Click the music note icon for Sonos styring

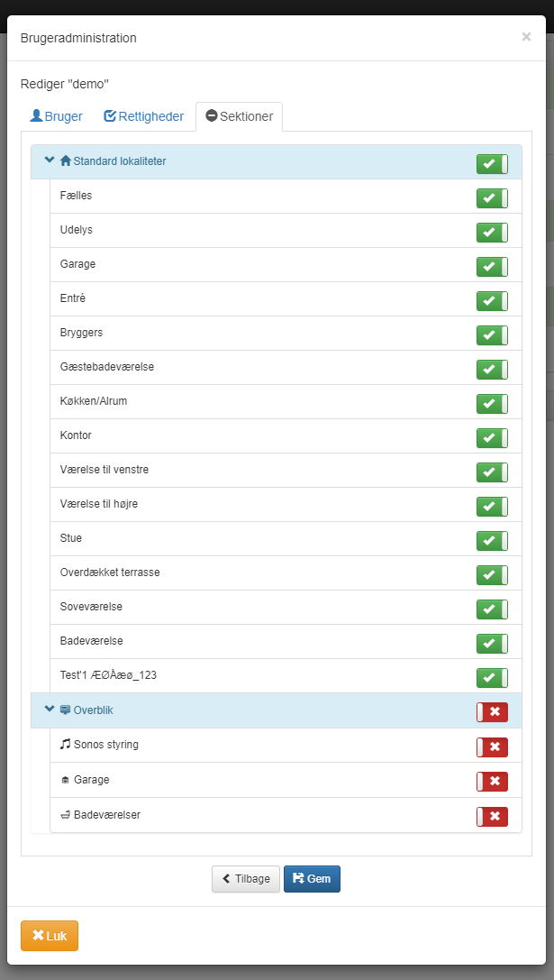(66, 745)
